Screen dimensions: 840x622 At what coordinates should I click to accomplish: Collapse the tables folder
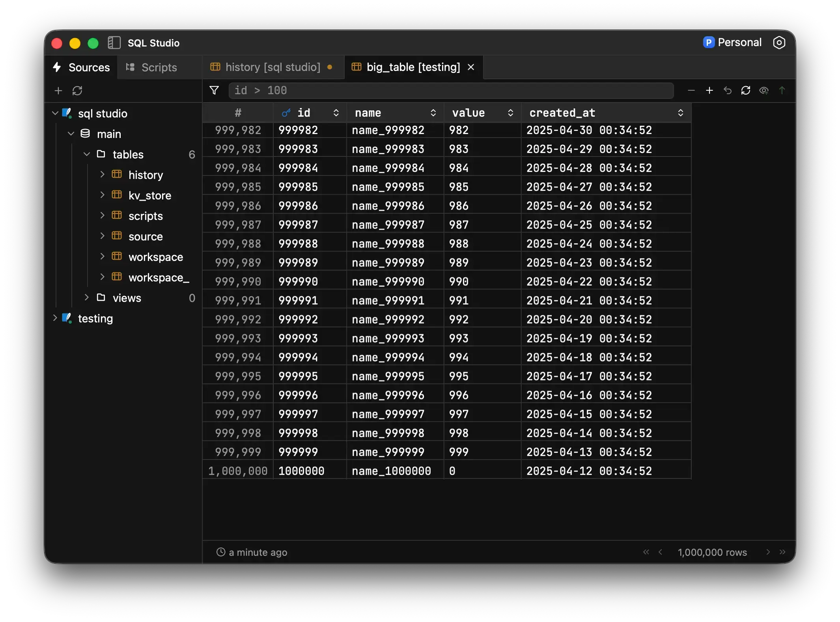click(x=86, y=154)
